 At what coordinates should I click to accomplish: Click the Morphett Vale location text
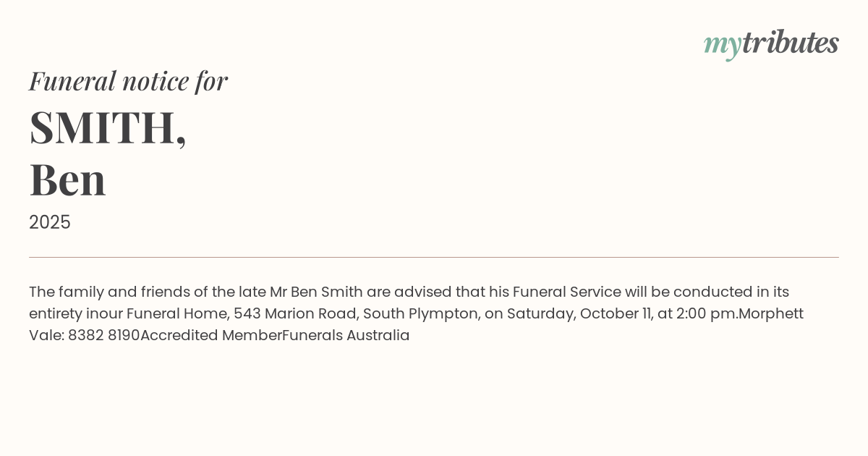tap(771, 313)
